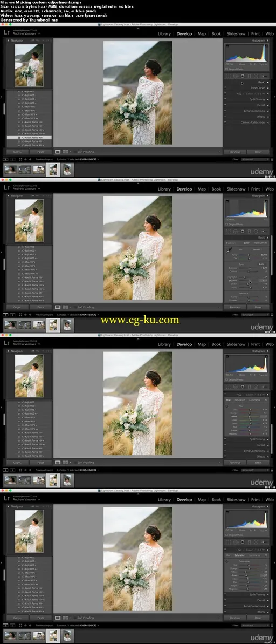Screen dimensions: 276x644
Task: Open white balance Custom dropdown
Action: (x=256, y=250)
